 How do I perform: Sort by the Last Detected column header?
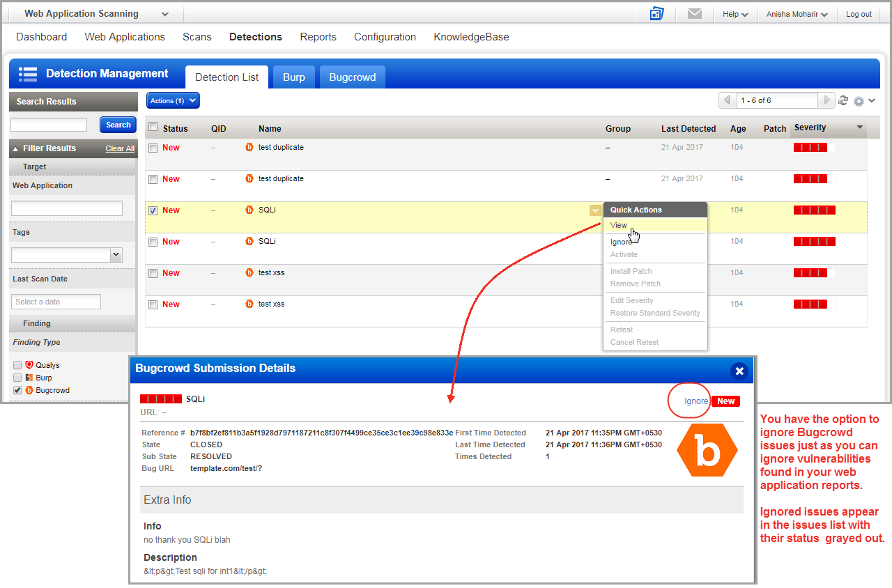click(689, 128)
